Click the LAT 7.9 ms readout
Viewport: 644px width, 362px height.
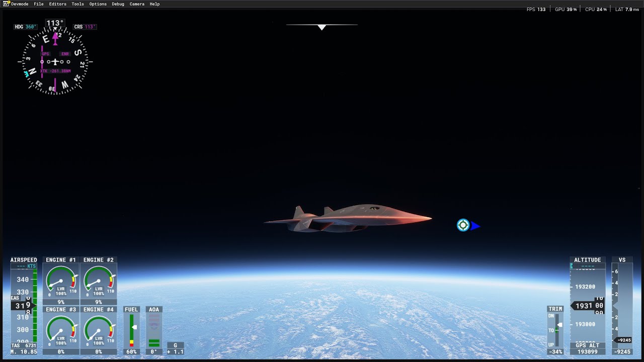coord(627,10)
